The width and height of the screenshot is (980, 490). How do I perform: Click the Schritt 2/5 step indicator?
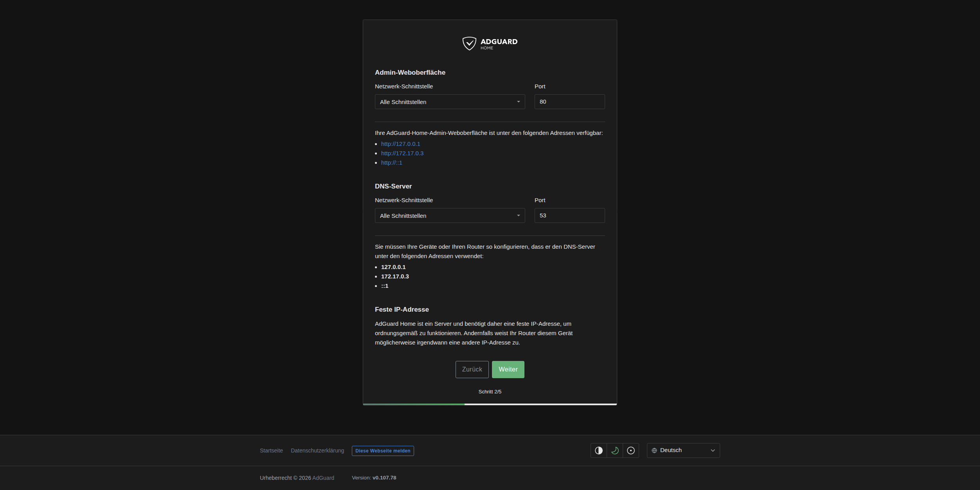click(490, 392)
